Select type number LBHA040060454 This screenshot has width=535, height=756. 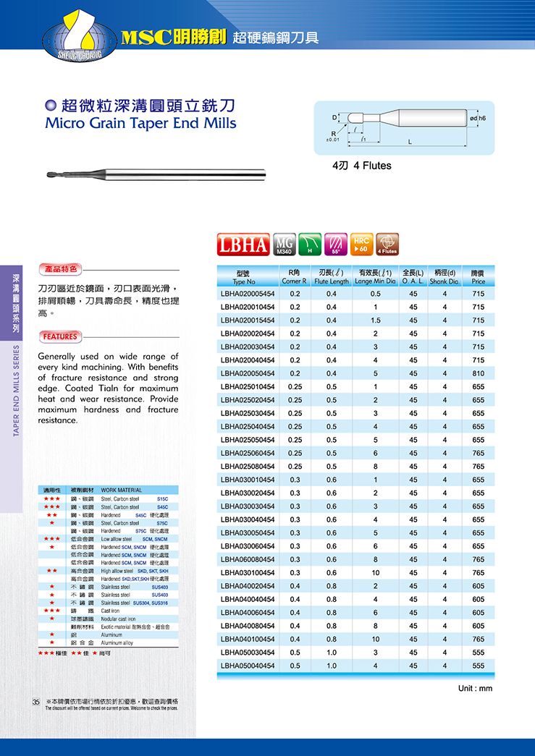click(x=248, y=612)
